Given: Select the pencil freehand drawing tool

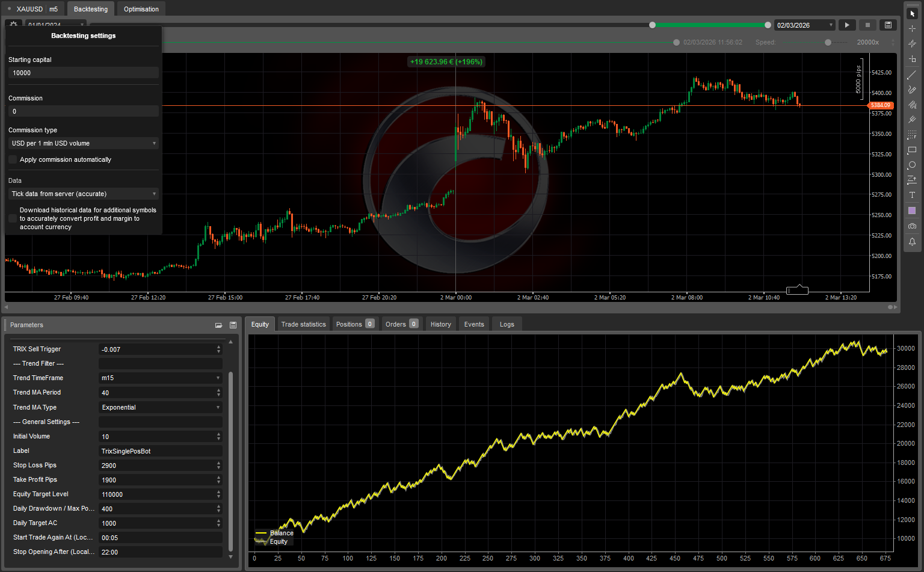Looking at the screenshot, I should (912, 90).
